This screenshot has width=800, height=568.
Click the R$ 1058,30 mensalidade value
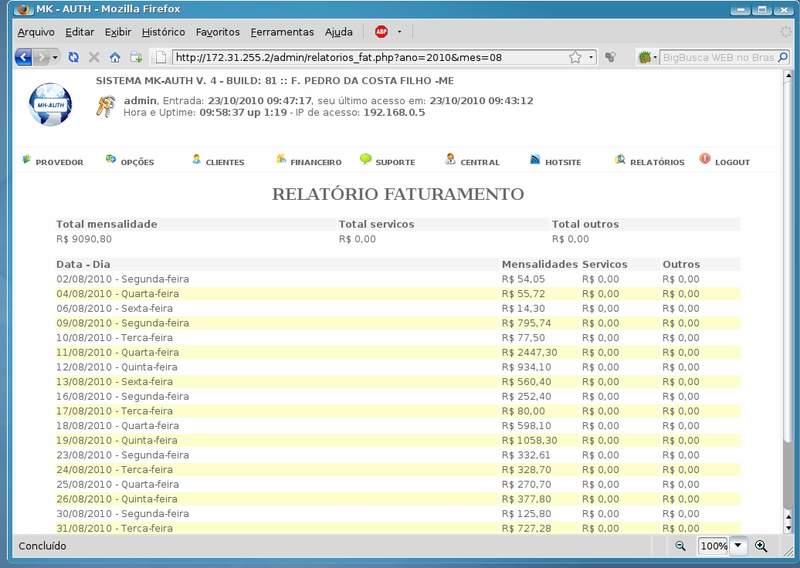[529, 440]
